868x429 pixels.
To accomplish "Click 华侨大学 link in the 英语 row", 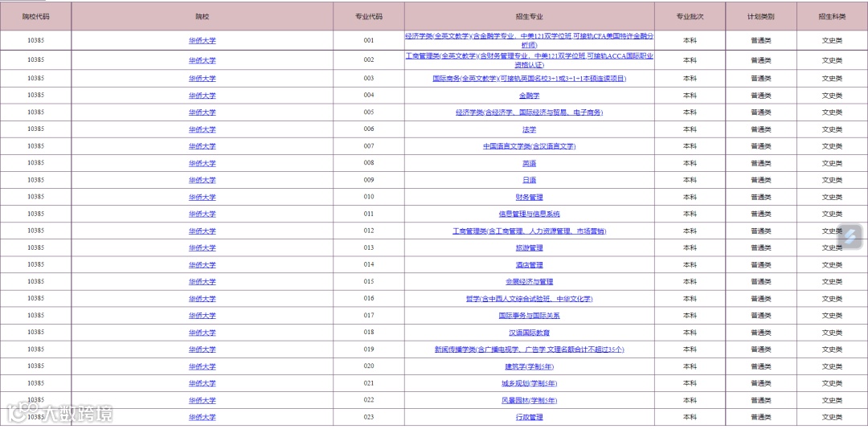I will 202,163.
